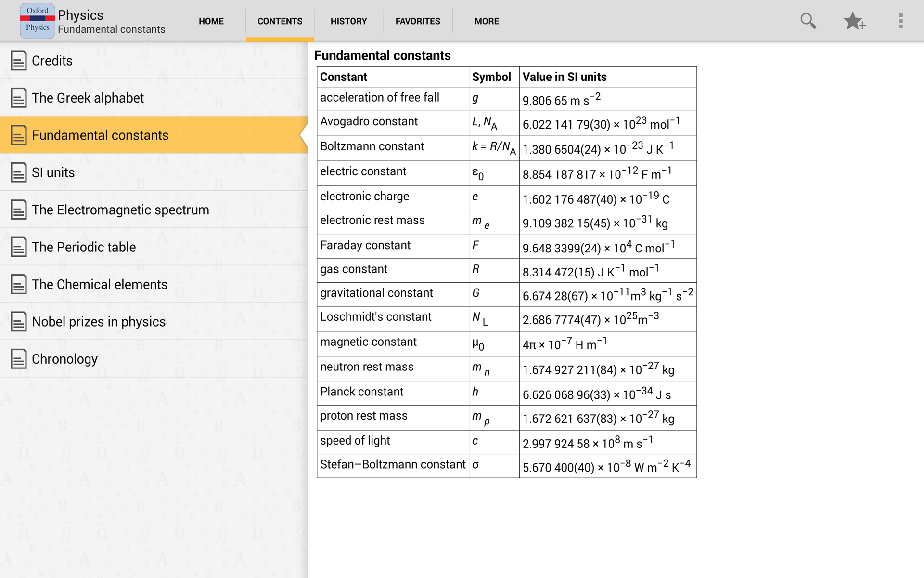Switch to the FAVORITES tab
Viewport: 924px width, 578px height.
(x=417, y=21)
